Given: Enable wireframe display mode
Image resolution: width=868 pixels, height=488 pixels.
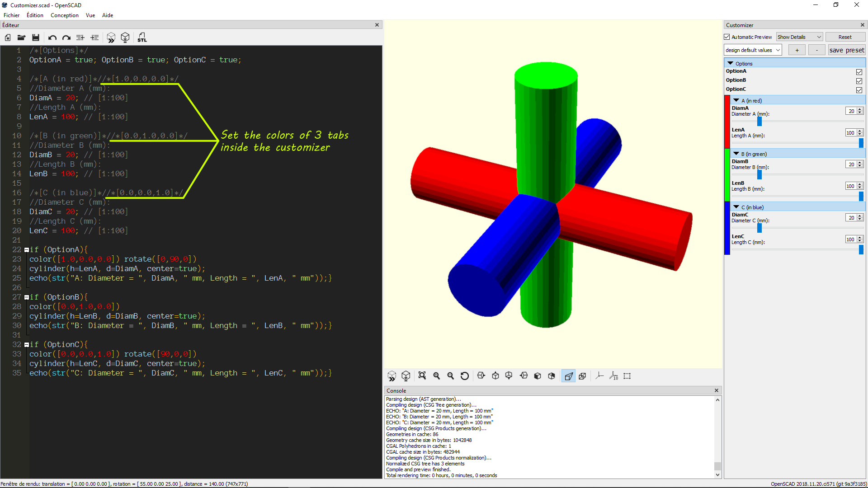Looking at the screenshot, I should (x=582, y=375).
